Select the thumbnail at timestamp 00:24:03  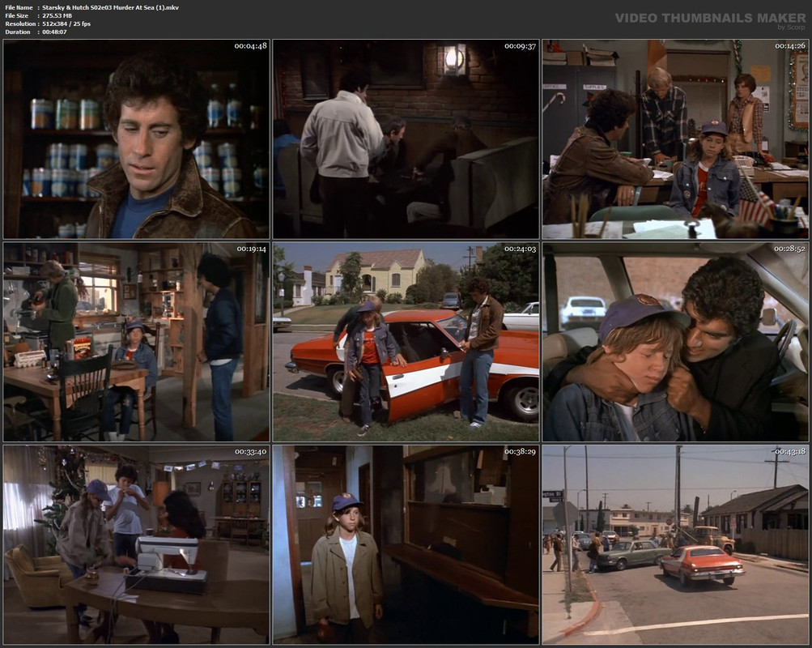click(x=406, y=342)
